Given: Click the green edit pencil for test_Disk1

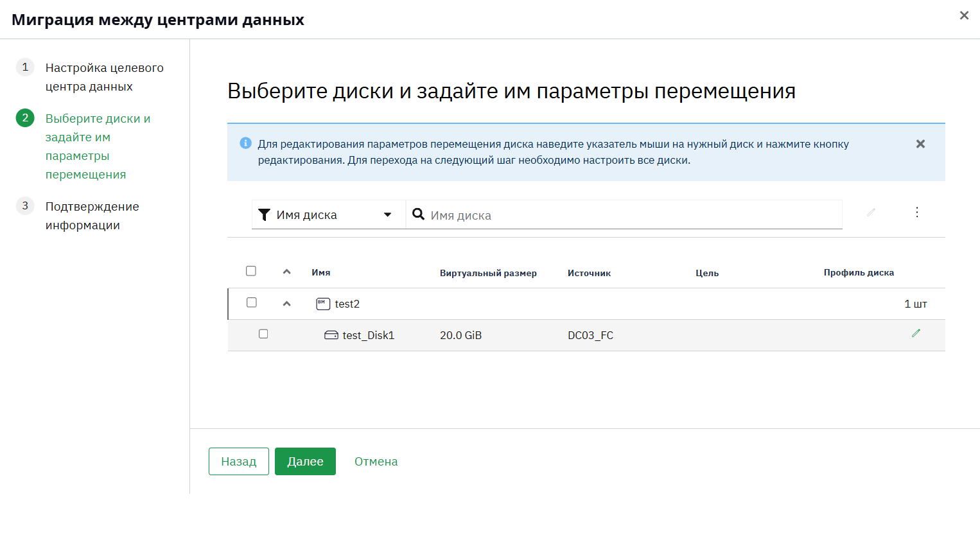Looking at the screenshot, I should 916,333.
